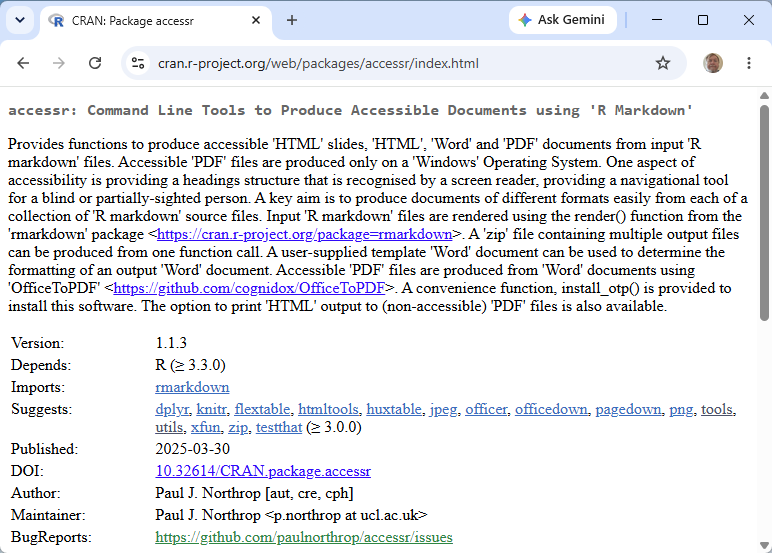Bookmark this page with the star icon
This screenshot has height=553, width=772.
coord(663,63)
